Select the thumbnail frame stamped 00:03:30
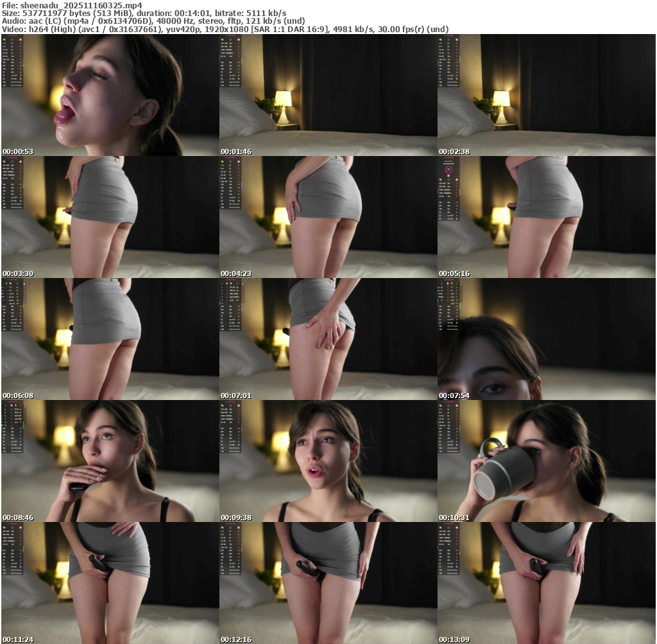 (110, 217)
